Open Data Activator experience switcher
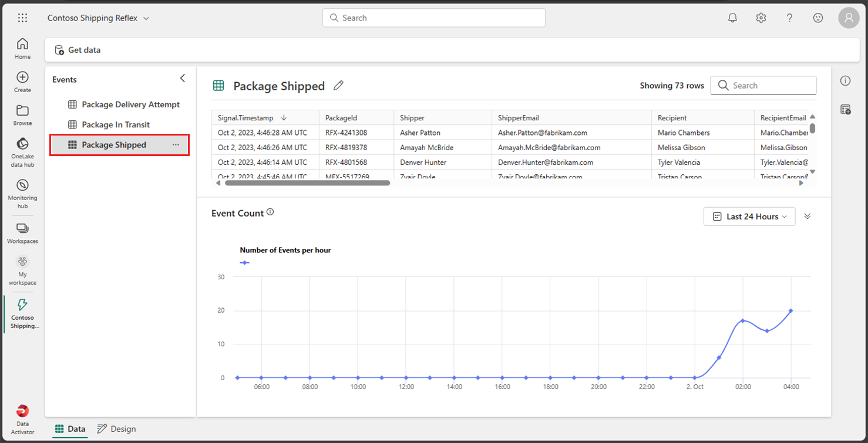This screenshot has height=443, width=868. [x=22, y=420]
